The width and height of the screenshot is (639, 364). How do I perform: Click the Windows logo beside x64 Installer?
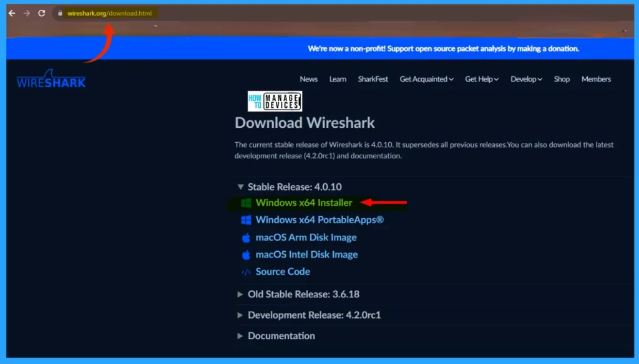246,203
